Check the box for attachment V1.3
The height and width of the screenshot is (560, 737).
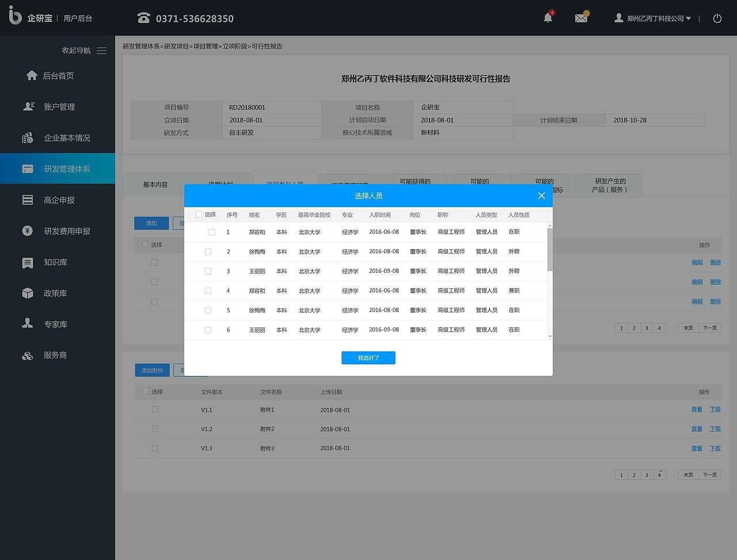pyautogui.click(x=155, y=448)
